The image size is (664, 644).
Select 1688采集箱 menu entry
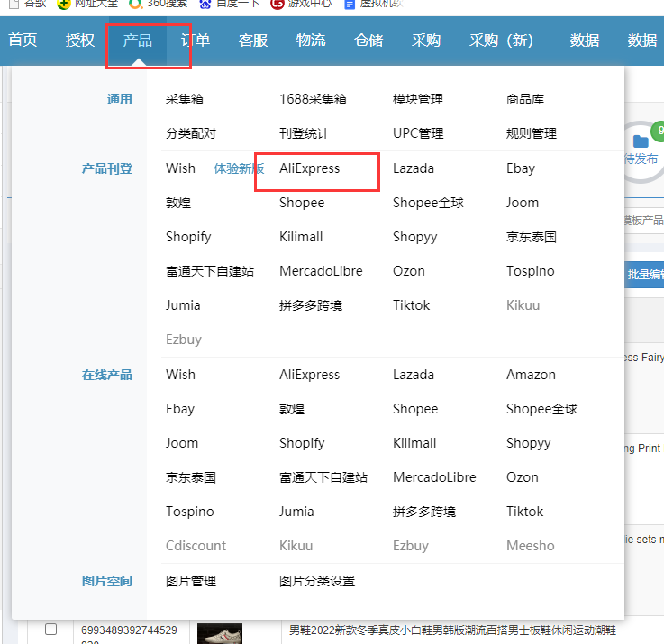pos(313,99)
